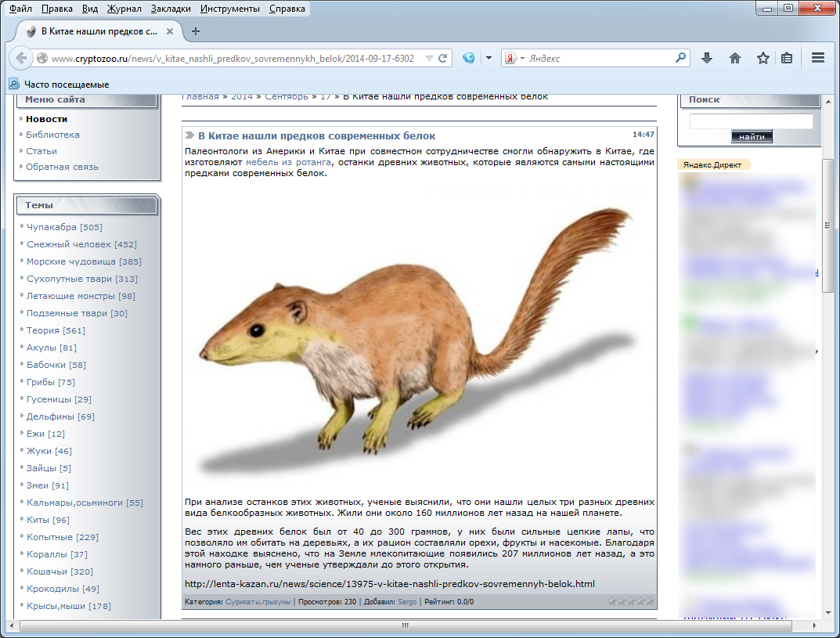Show bookmarks list icon
Viewport: 840px width, 638px height.
(x=787, y=58)
